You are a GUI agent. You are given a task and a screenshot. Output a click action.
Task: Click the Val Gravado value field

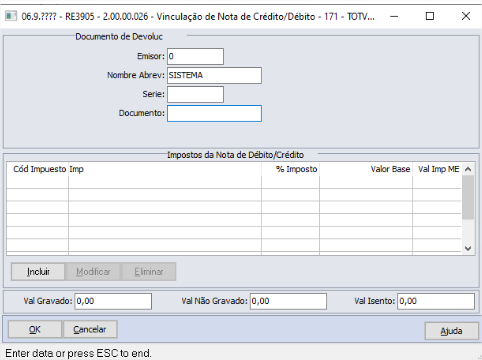(x=113, y=301)
